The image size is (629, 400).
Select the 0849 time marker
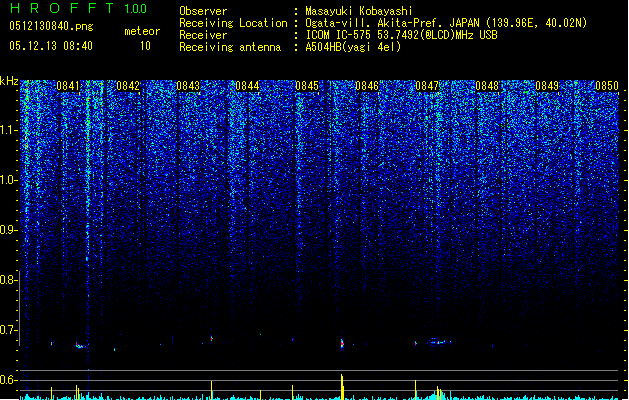coord(547,86)
